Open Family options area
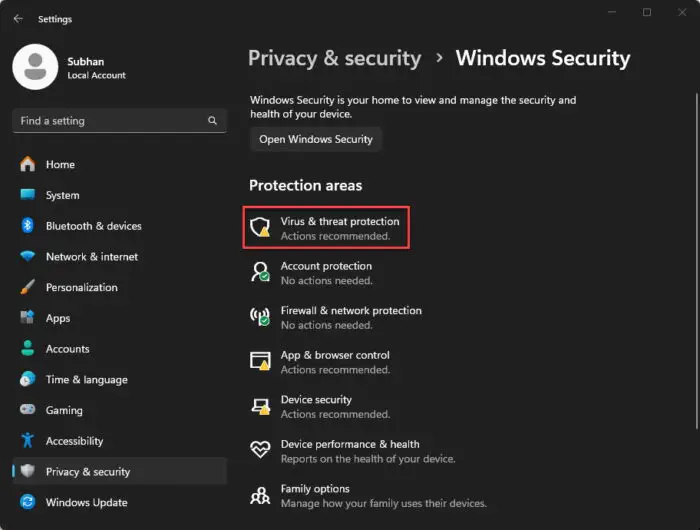The width and height of the screenshot is (700, 530). [368, 496]
